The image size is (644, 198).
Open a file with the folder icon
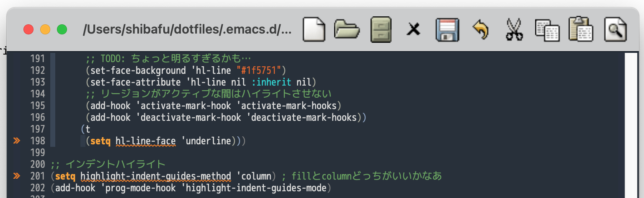(x=347, y=30)
